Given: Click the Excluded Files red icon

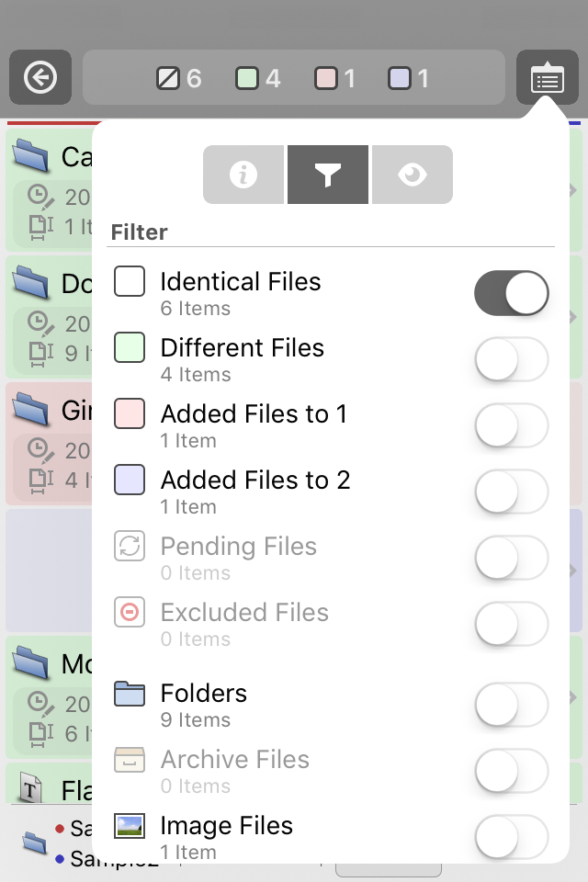Looking at the screenshot, I should click(130, 612).
